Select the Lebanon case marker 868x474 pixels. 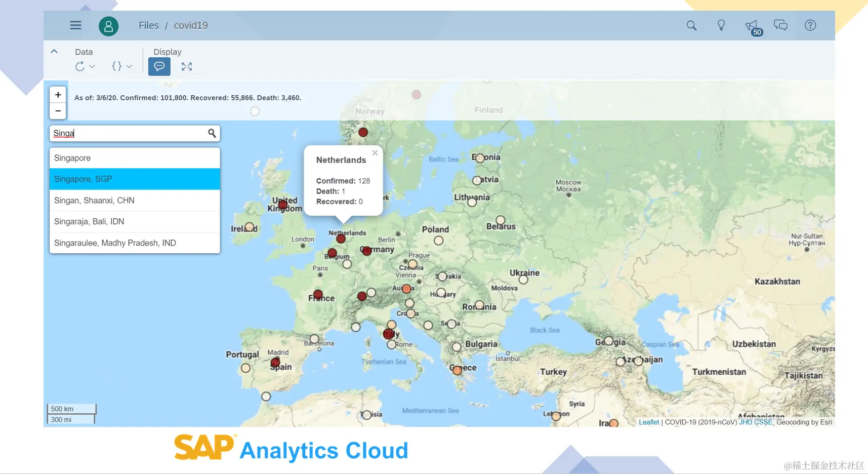coord(556,416)
